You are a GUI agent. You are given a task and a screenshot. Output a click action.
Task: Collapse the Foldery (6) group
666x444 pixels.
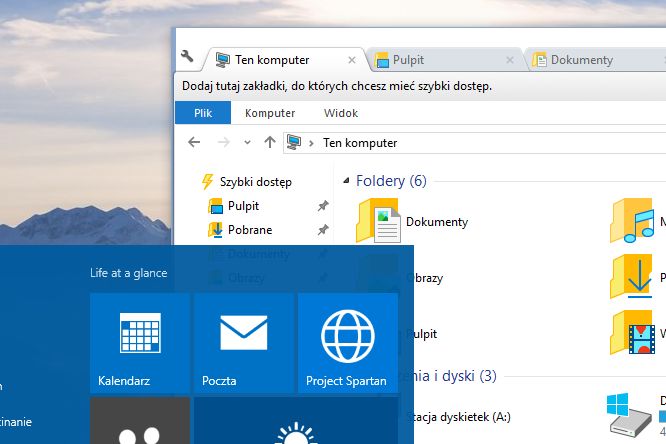pyautogui.click(x=346, y=181)
